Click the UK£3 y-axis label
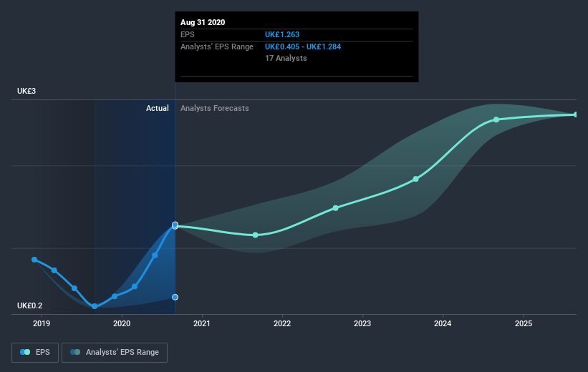Viewport: 588px width, 372px height. click(x=26, y=91)
